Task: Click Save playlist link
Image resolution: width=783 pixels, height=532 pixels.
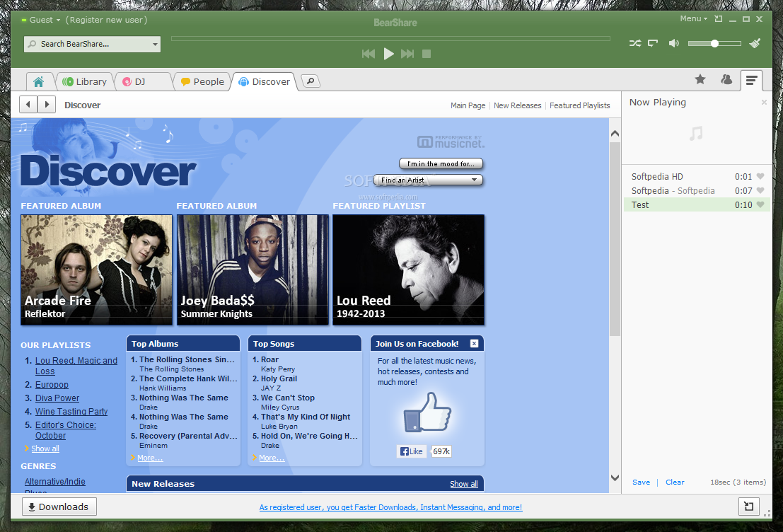Action: 641,482
